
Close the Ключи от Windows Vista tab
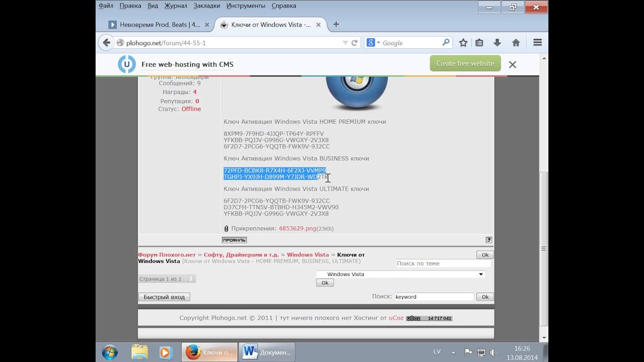[319, 25]
